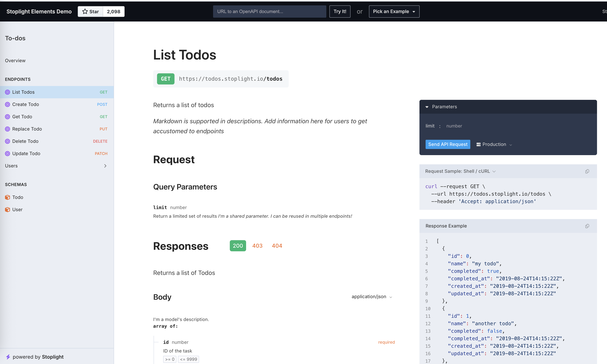
Task: Click the 'Body' section heading
Action: 162,297
